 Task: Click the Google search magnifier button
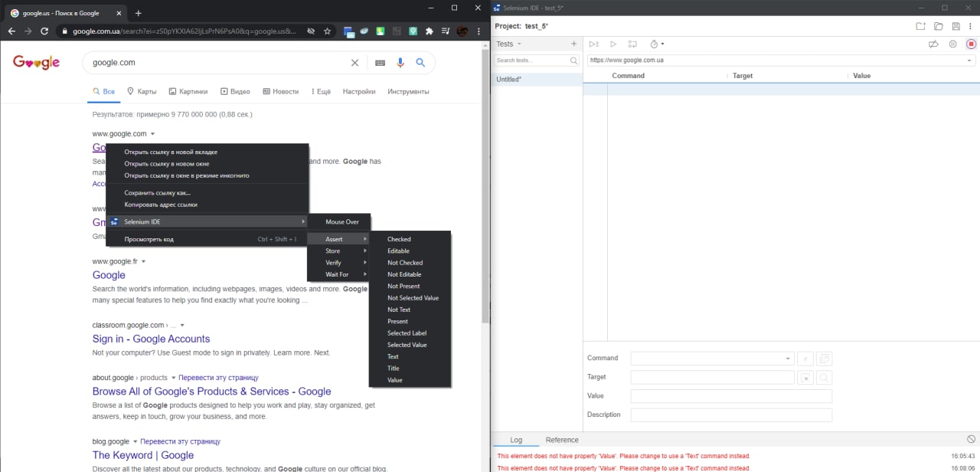tap(420, 63)
